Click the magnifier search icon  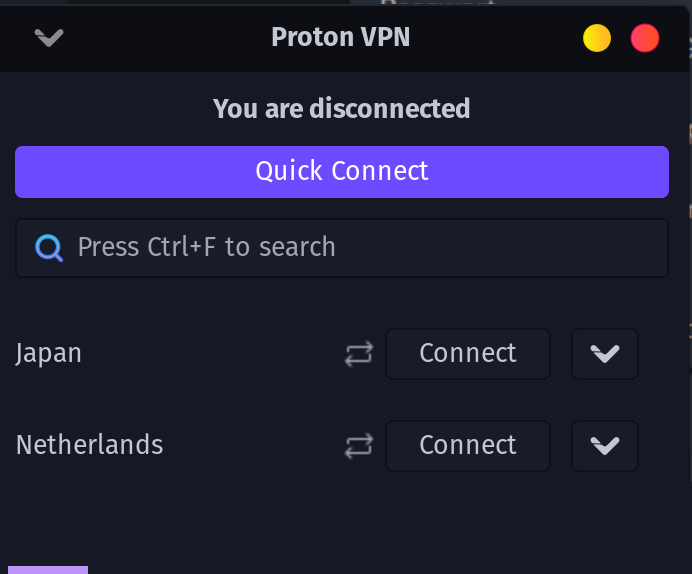click(x=49, y=248)
